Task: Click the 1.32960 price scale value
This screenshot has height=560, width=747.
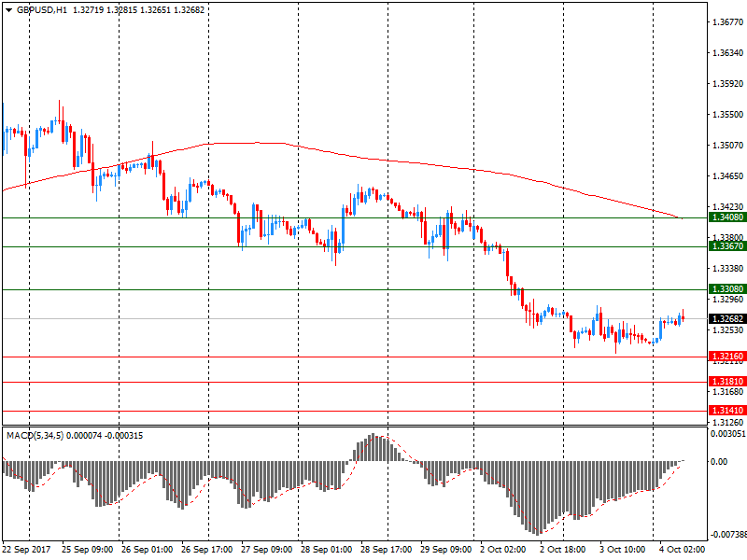Action: point(727,300)
